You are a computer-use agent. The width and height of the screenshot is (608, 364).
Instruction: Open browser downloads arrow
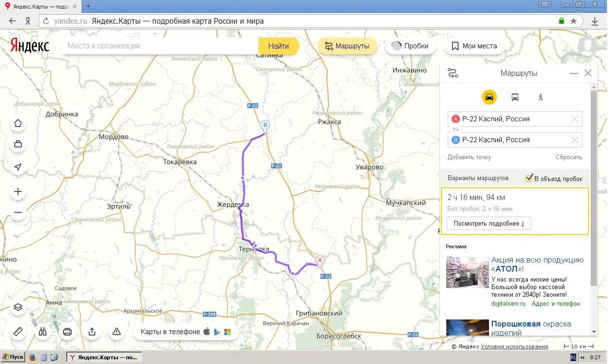(595, 21)
